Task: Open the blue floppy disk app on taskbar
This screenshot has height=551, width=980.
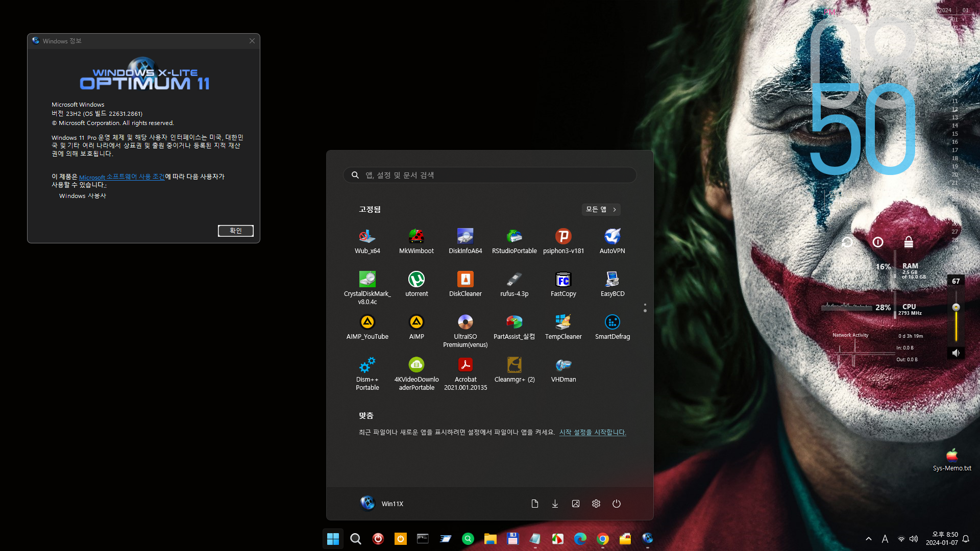Action: tap(513, 539)
